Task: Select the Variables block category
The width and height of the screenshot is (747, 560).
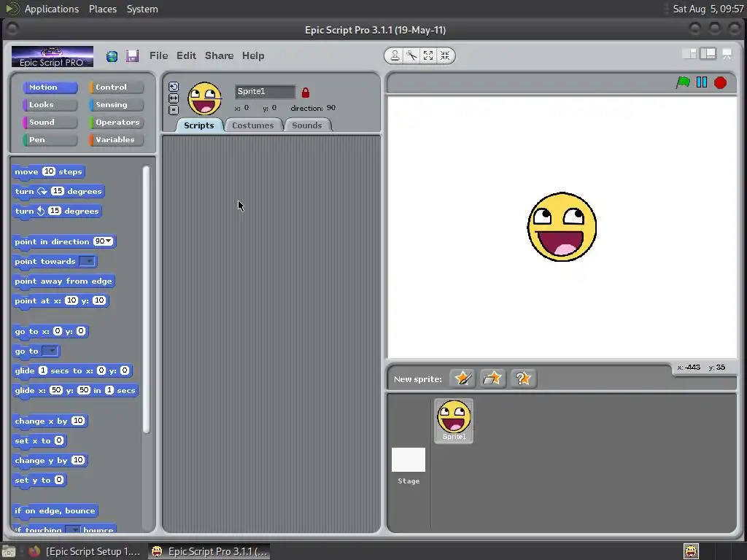Action: point(116,140)
